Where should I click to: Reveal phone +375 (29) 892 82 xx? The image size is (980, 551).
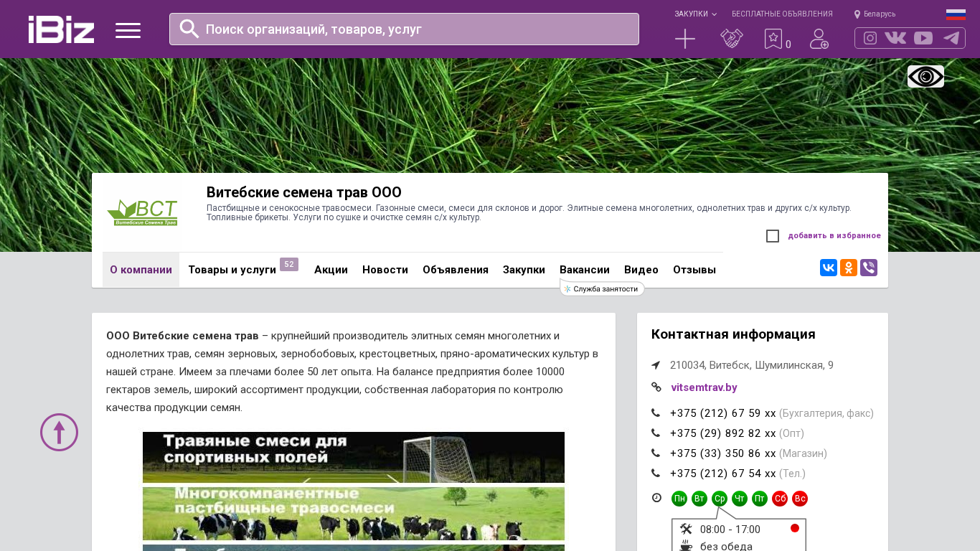722,433
